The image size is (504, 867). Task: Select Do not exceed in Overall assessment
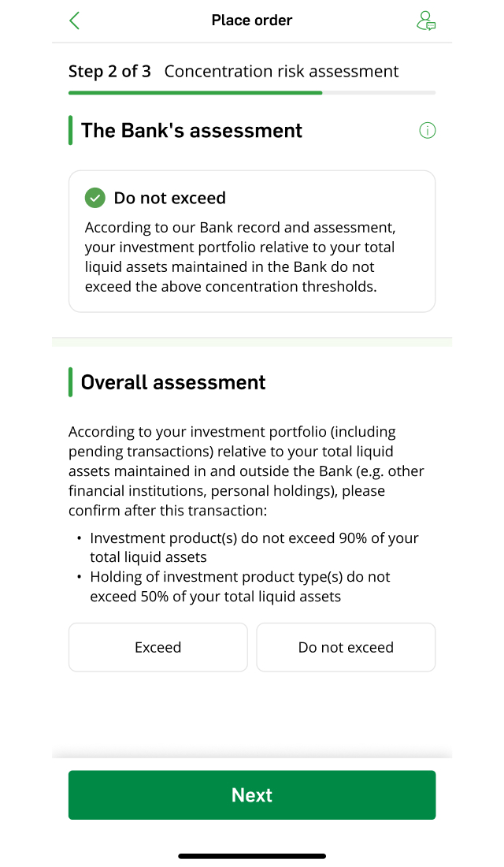pyautogui.click(x=346, y=647)
